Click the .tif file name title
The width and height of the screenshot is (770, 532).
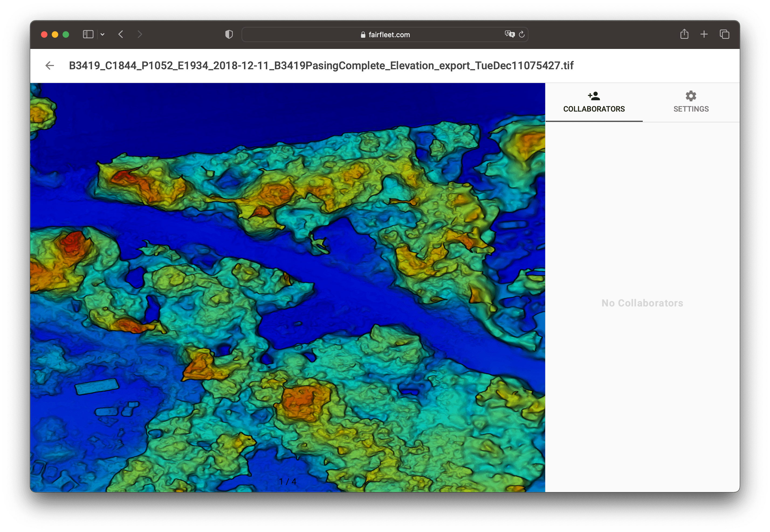pos(321,65)
